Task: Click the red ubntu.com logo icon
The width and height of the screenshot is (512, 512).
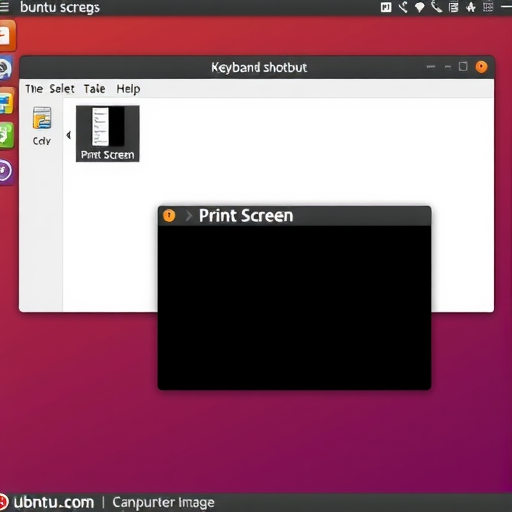Action: [4, 502]
